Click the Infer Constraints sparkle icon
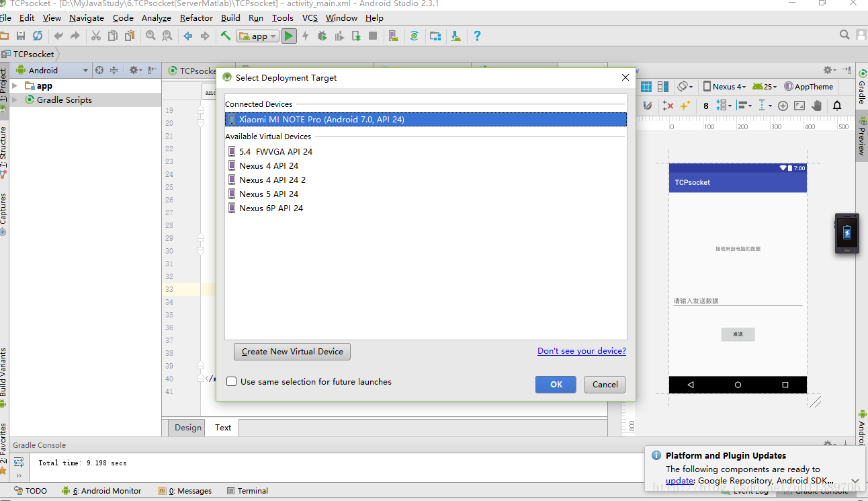Viewport: 868px width, 501px height. (x=685, y=106)
